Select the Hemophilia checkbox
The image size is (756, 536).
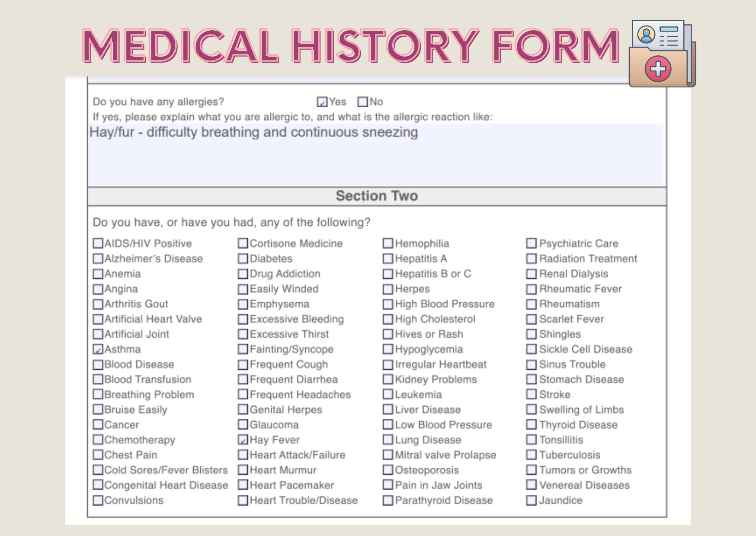pyautogui.click(x=388, y=243)
